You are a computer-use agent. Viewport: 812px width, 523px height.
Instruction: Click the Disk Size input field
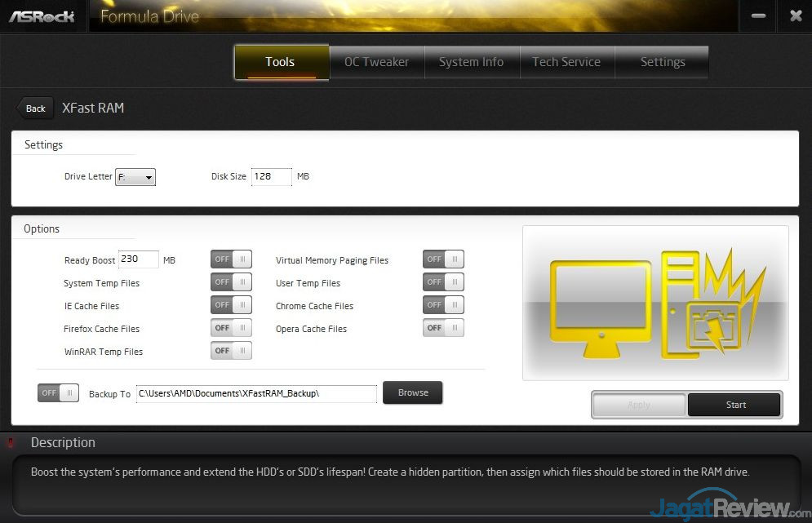[x=272, y=176]
